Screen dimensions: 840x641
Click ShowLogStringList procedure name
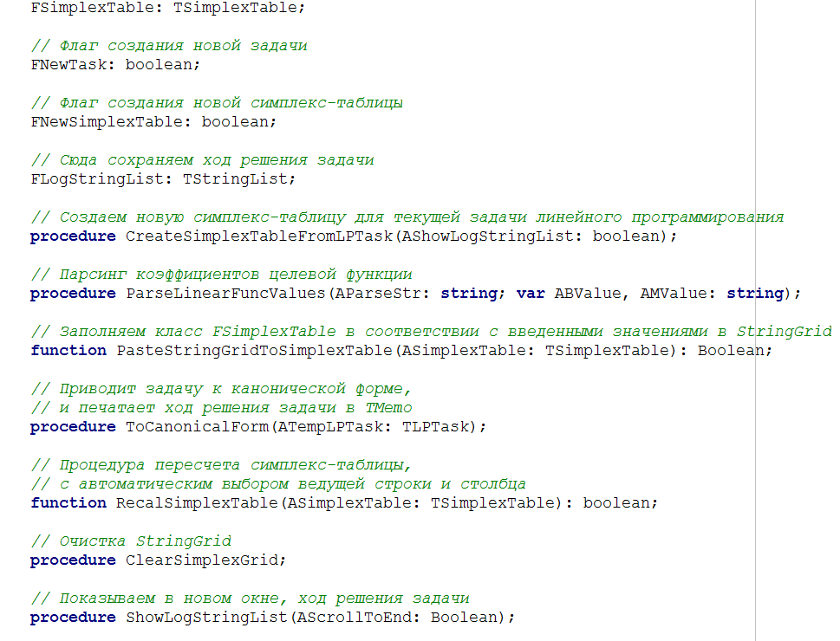pos(207,618)
